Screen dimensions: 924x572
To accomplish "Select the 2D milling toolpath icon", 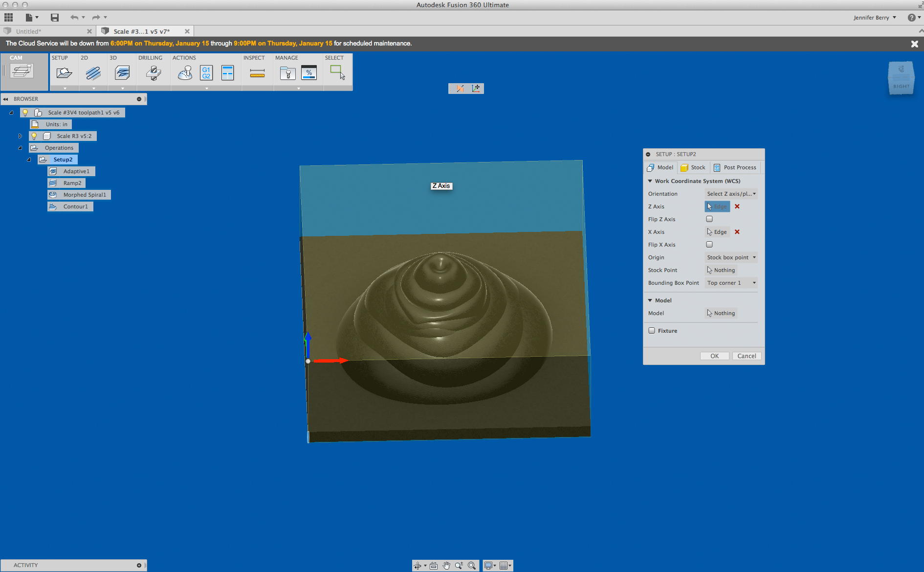I will [x=92, y=72].
